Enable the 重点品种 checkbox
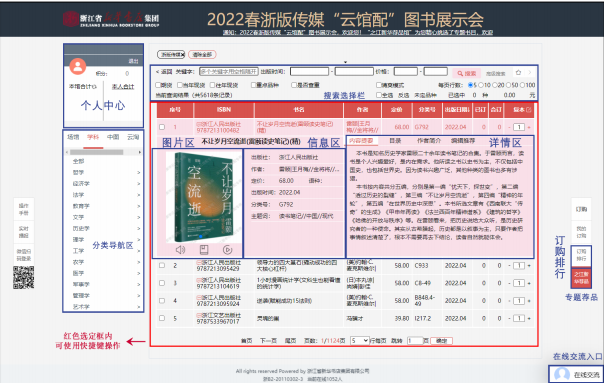Viewport: 604px width, 383px height. [x=253, y=85]
